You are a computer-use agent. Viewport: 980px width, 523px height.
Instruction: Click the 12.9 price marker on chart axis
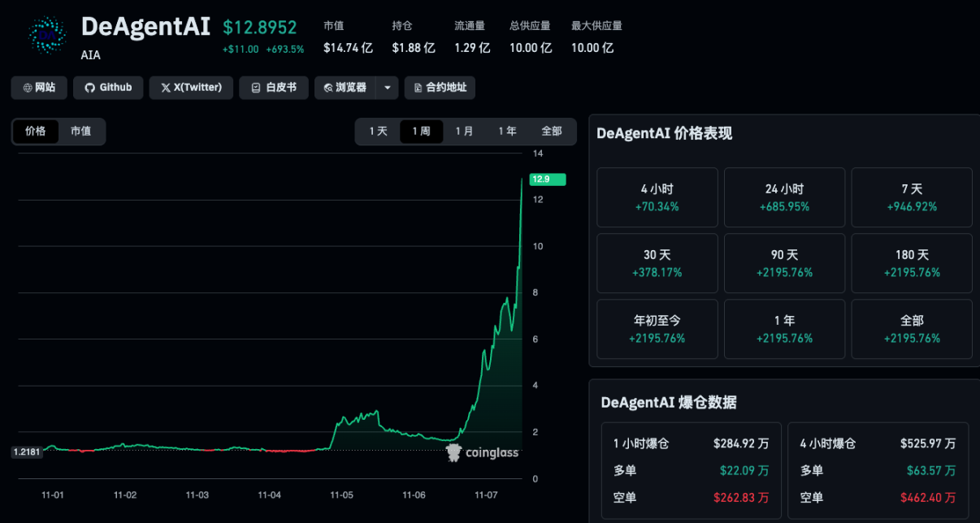(x=547, y=179)
